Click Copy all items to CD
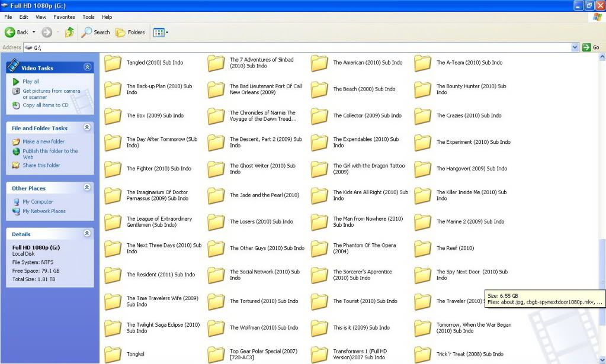The image size is (606, 364). pos(45,105)
